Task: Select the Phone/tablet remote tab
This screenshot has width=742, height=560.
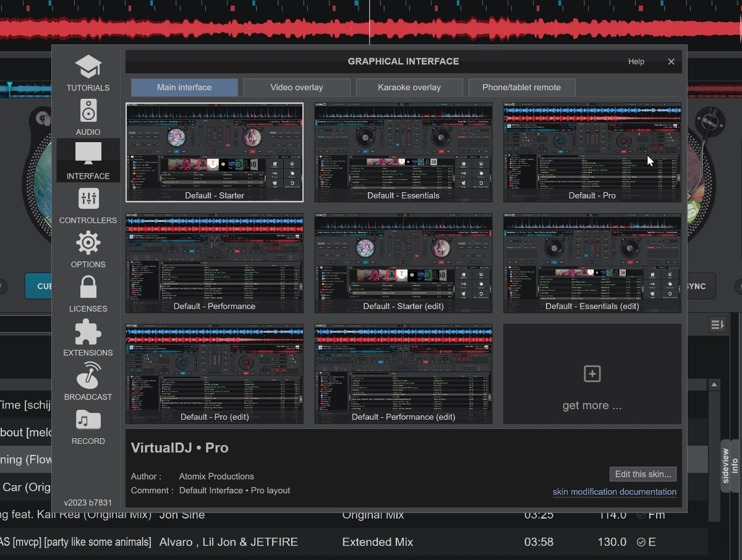Action: coord(522,87)
